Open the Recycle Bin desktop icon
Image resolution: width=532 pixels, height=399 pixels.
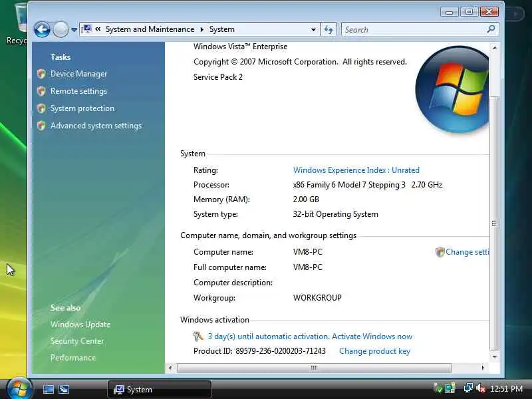point(16,24)
